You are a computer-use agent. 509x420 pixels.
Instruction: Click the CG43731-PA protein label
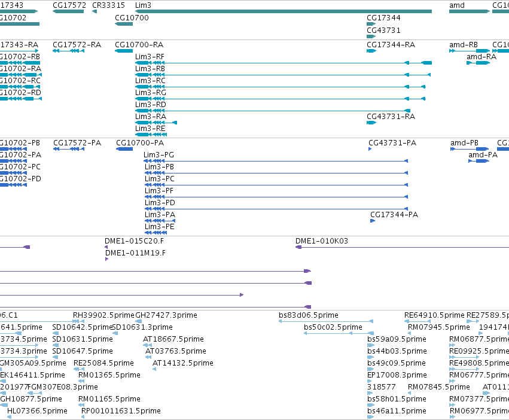pyautogui.click(x=392, y=142)
